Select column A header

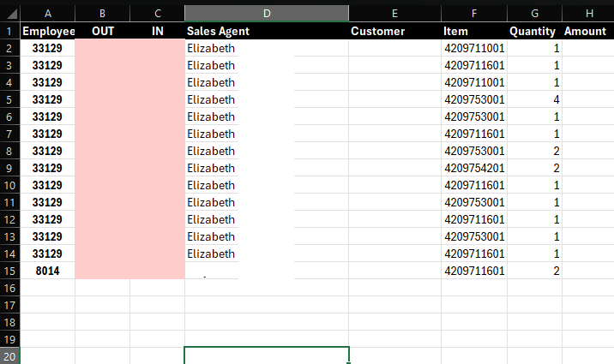pos(47,14)
